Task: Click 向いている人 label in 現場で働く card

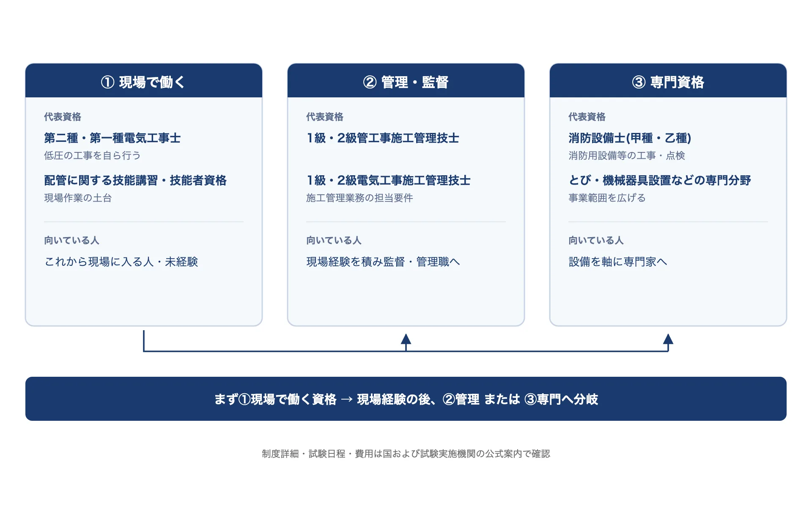Action: point(71,240)
